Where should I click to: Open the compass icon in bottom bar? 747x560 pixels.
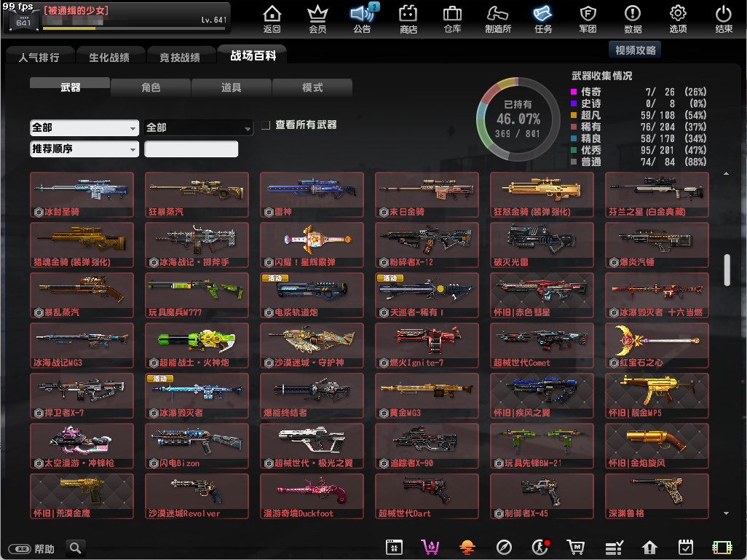(504, 548)
